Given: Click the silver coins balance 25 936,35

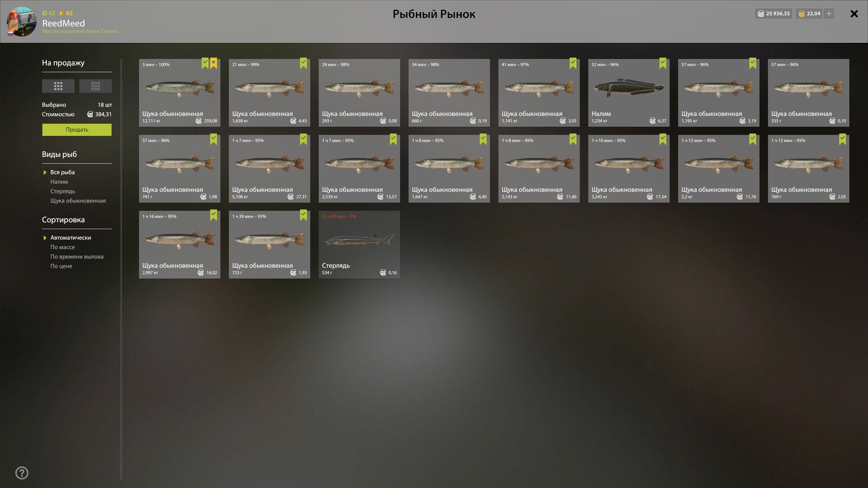Looking at the screenshot, I should [x=773, y=14].
